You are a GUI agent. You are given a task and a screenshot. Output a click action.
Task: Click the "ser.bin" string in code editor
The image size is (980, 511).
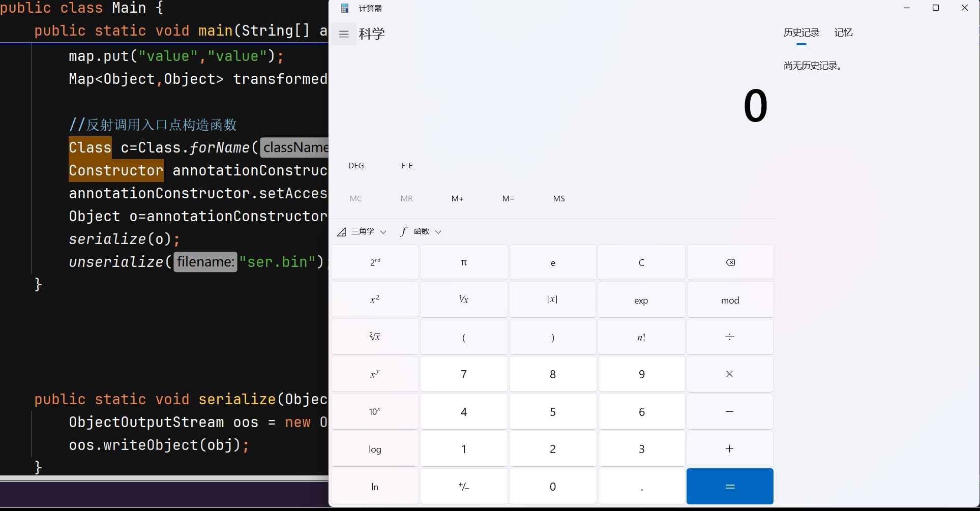pos(277,262)
